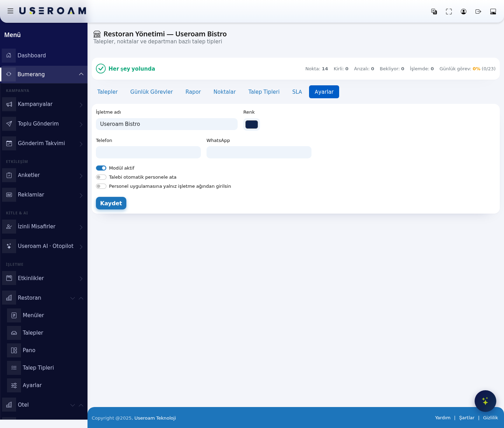504x428 pixels.
Task: Click the Ayarlar sliders icon in sidebar
Action: [14, 385]
